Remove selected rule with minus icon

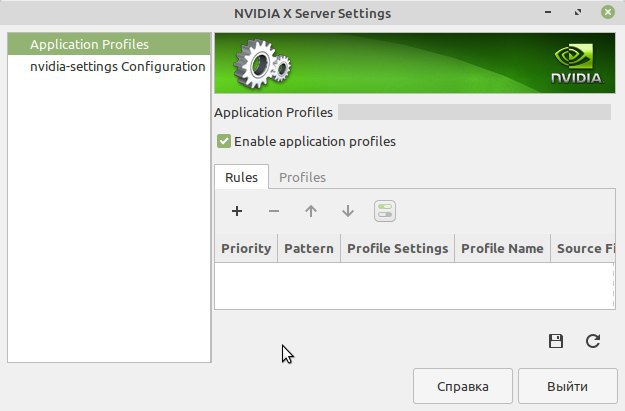274,211
